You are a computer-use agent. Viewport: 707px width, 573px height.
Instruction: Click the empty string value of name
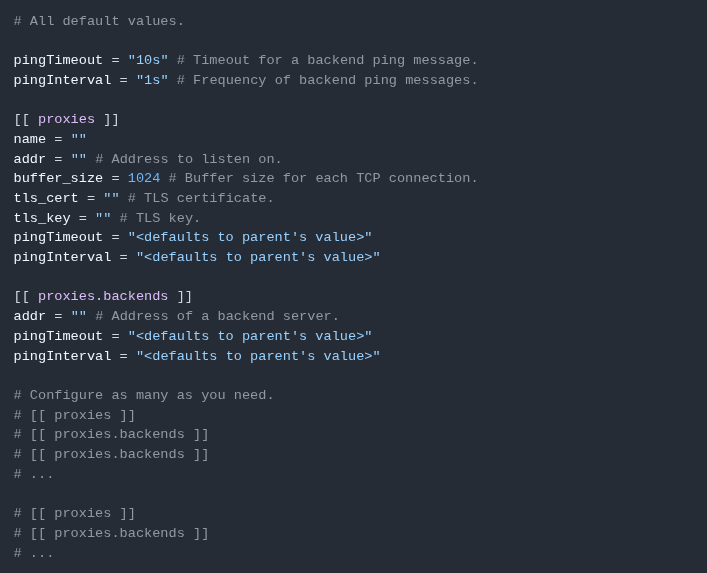click(78, 139)
